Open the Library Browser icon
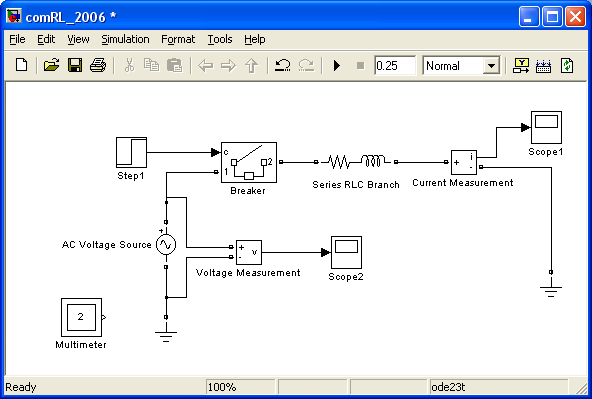 pyautogui.click(x=521, y=66)
